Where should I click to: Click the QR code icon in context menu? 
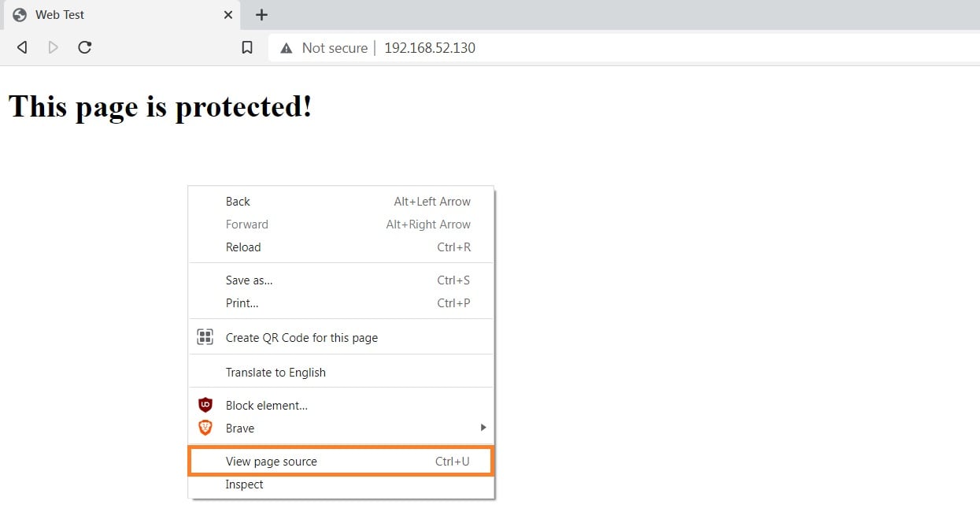pos(205,337)
